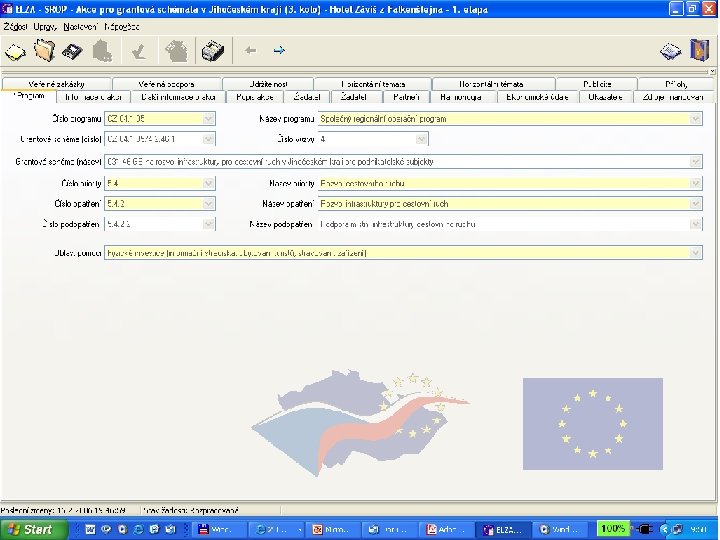
Task: Switch to the Veřejné zakázky tab
Action: [56, 84]
